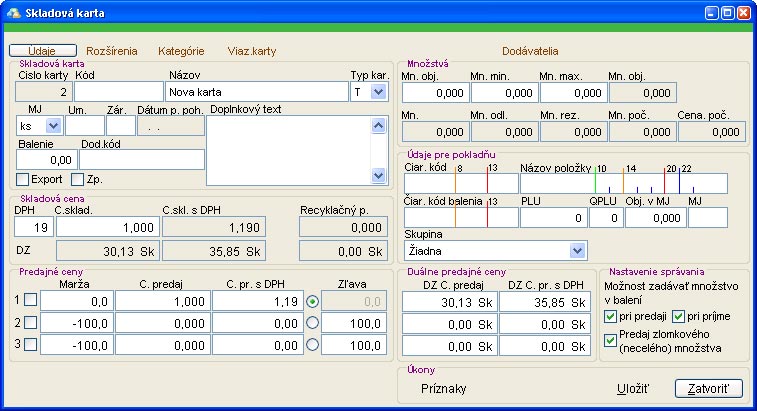Click the Príznaky label in Úkony
757x411 pixels.
click(443, 388)
